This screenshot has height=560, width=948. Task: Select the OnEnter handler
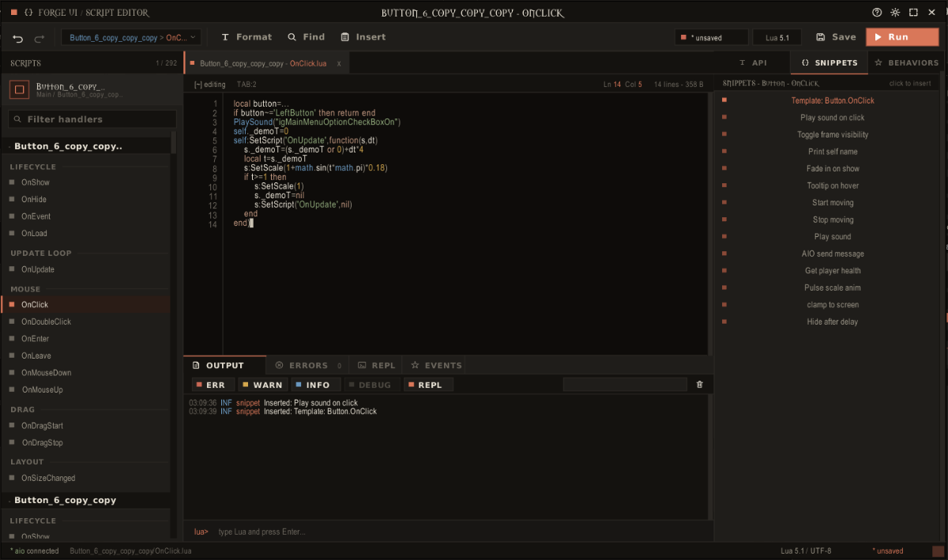click(x=86, y=339)
